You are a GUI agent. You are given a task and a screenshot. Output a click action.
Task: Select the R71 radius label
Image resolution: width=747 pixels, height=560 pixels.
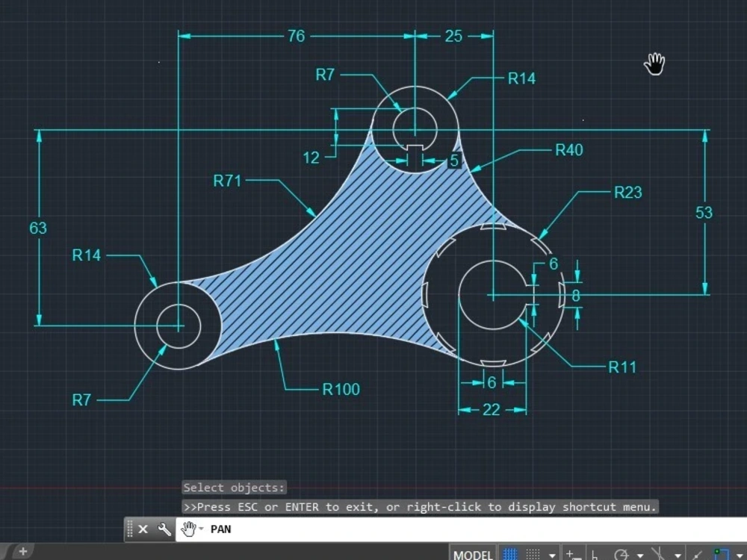tap(227, 181)
